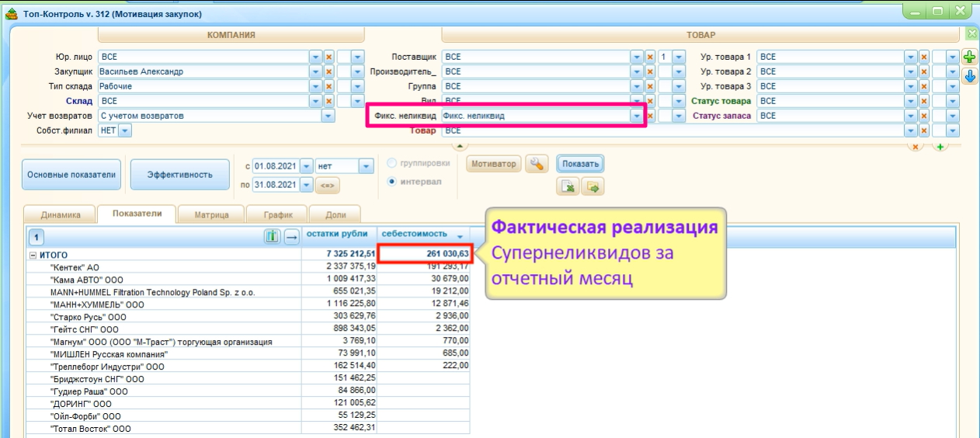Open the Поставщик dropdown
The image size is (980, 438).
point(637,57)
